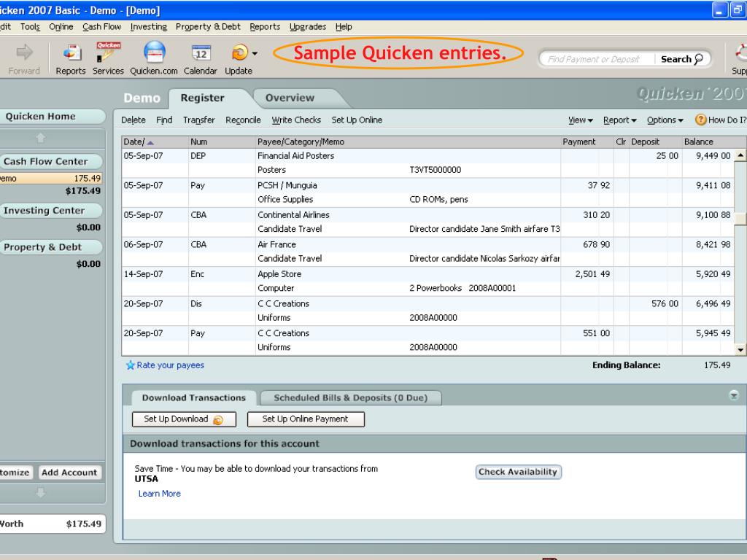747x560 pixels.
Task: Open the Cash Flow menu
Action: click(x=101, y=27)
